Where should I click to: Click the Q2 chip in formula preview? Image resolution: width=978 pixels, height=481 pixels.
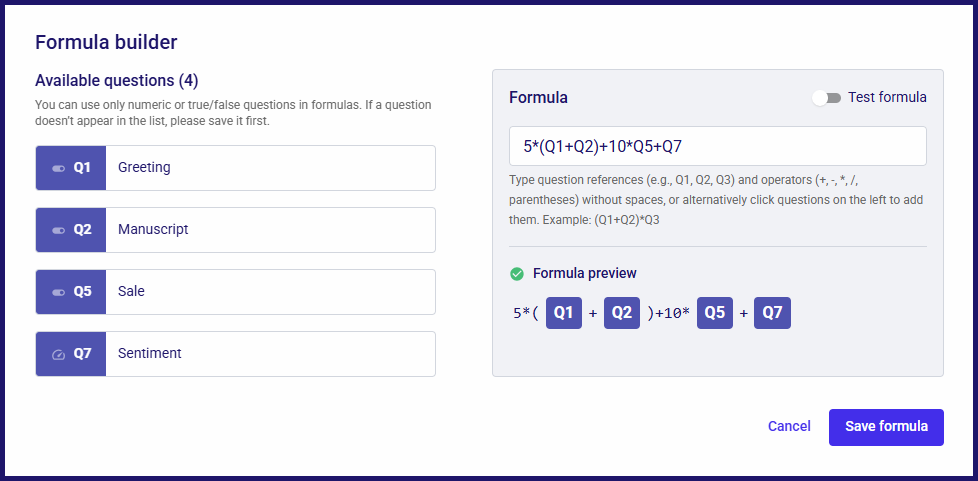click(x=622, y=313)
